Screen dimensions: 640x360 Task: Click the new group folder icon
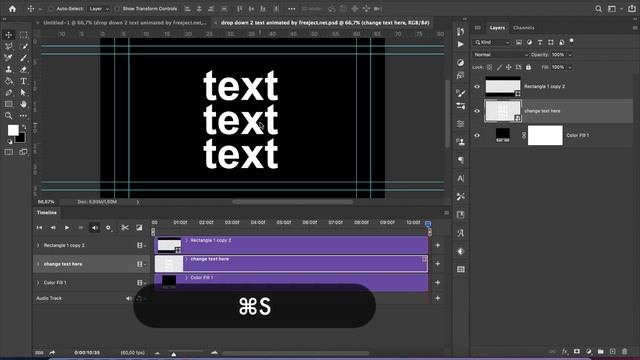(x=600, y=351)
